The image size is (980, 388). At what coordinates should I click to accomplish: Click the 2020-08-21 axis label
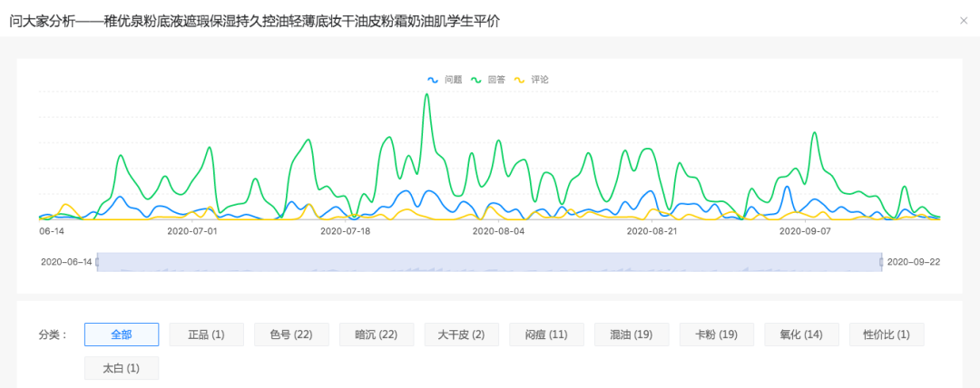click(652, 231)
